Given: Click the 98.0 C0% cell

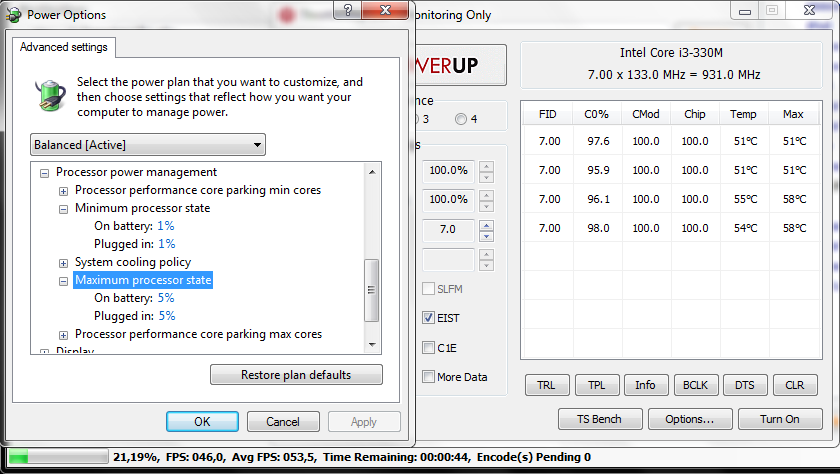Looking at the screenshot, I should click(x=598, y=228).
